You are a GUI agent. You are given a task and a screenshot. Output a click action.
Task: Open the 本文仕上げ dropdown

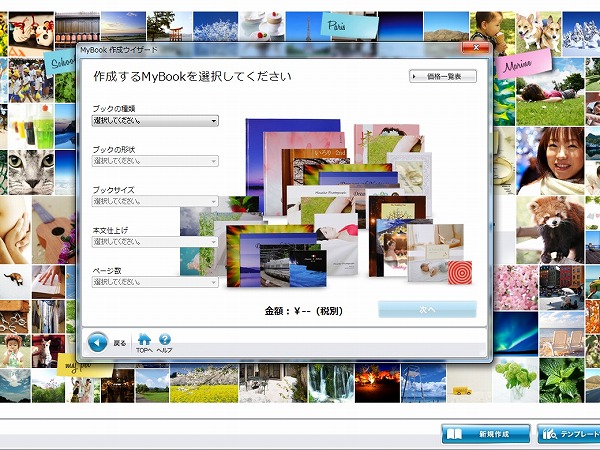click(x=155, y=242)
